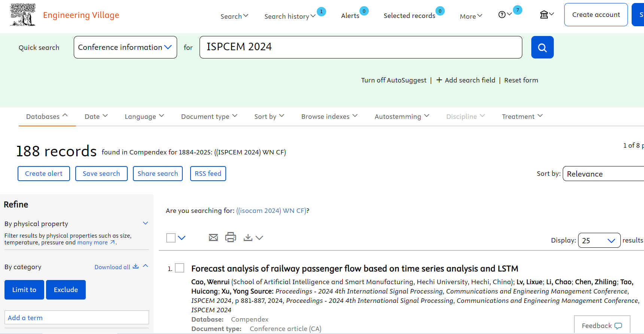
Task: Click the Elsevier tree logo
Action: [x=23, y=15]
